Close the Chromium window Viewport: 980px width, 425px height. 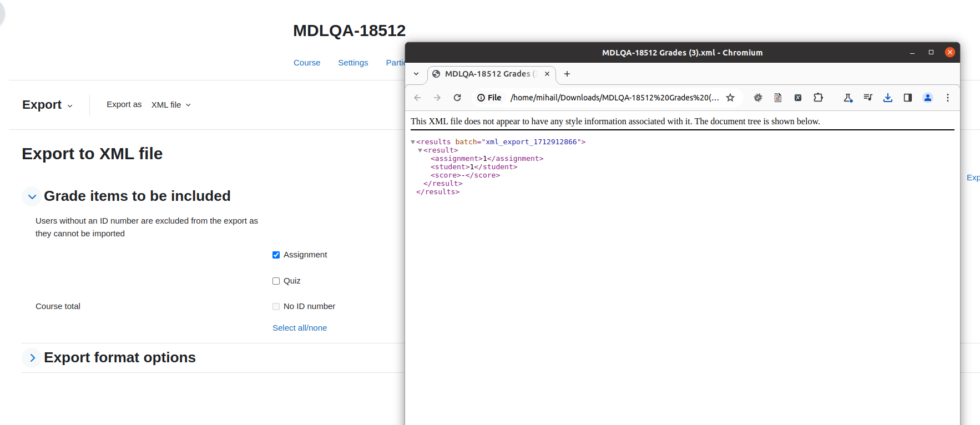pos(950,52)
